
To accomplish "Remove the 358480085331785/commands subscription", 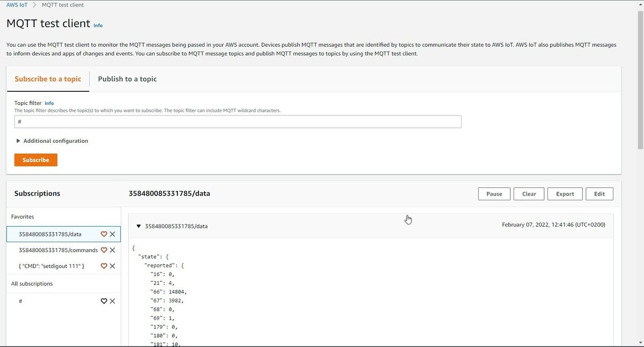I will tap(112, 249).
